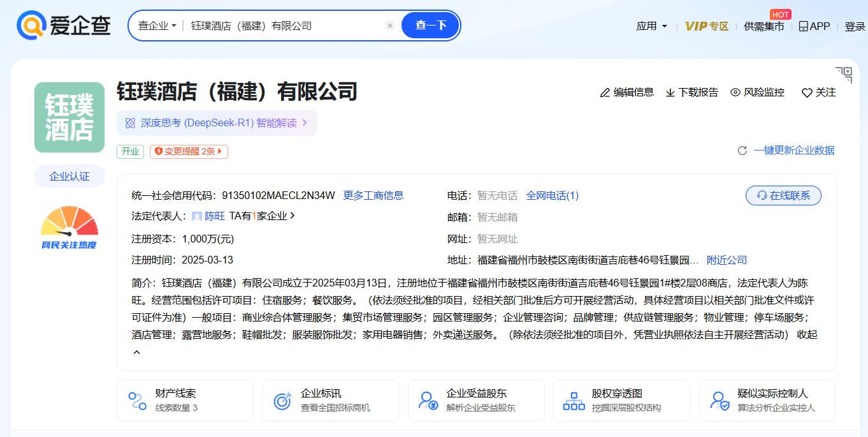The image size is (868, 437).
Task: Click the eye icon for 风险监控
Action: point(735,93)
